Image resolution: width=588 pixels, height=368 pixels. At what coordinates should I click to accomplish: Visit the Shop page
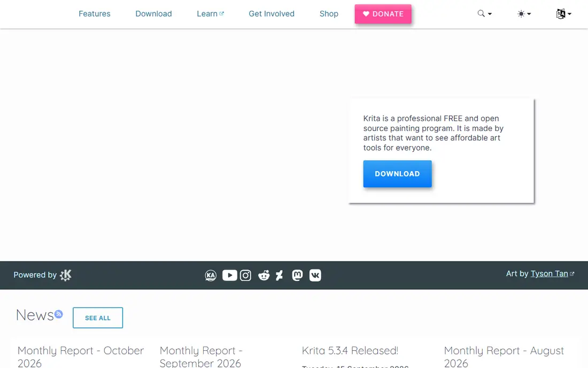point(329,14)
